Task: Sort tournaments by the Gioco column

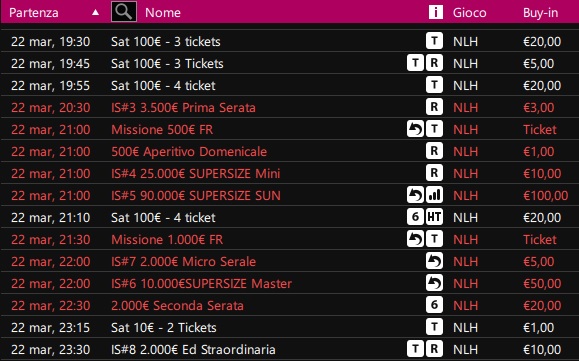Action: [x=469, y=13]
